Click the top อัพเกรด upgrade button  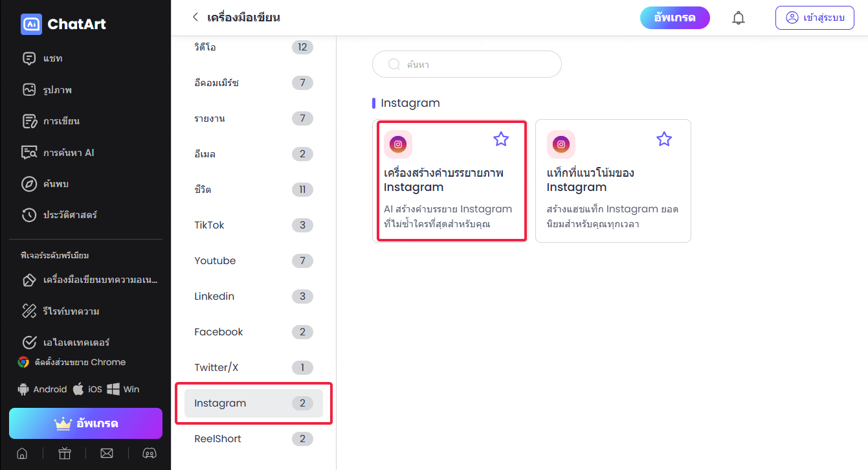[x=675, y=18]
